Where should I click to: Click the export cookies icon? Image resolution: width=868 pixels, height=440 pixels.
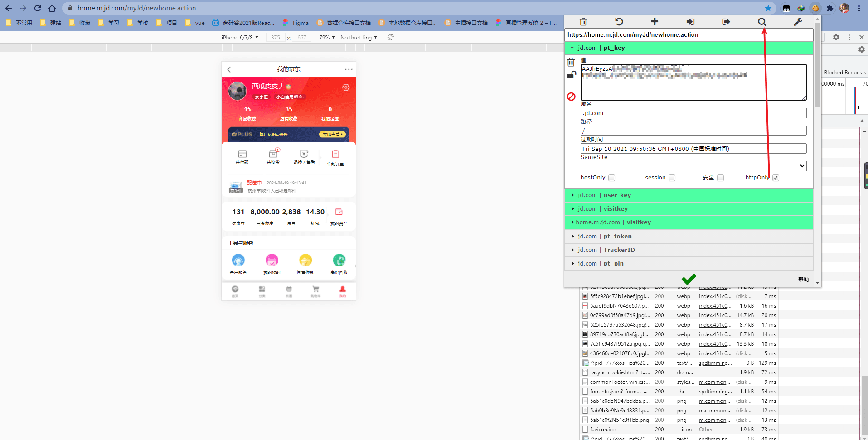[726, 22]
